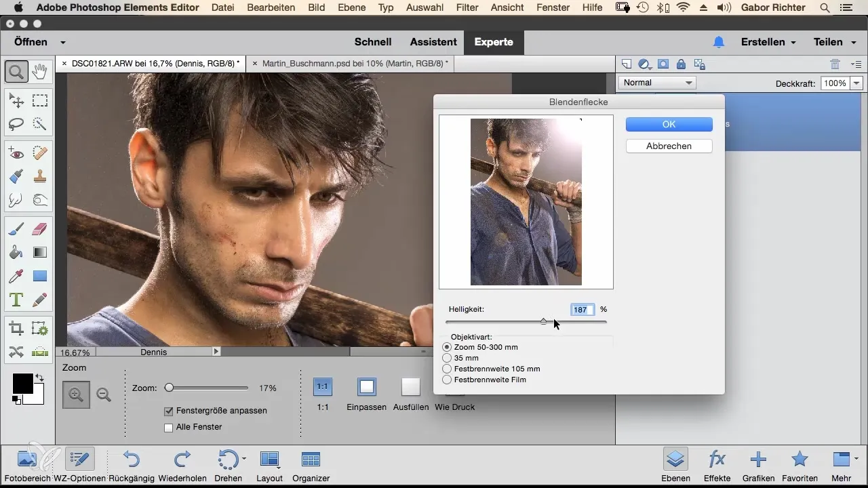Image resolution: width=868 pixels, height=488 pixels.
Task: Select the Pencil tool
Action: click(40, 299)
